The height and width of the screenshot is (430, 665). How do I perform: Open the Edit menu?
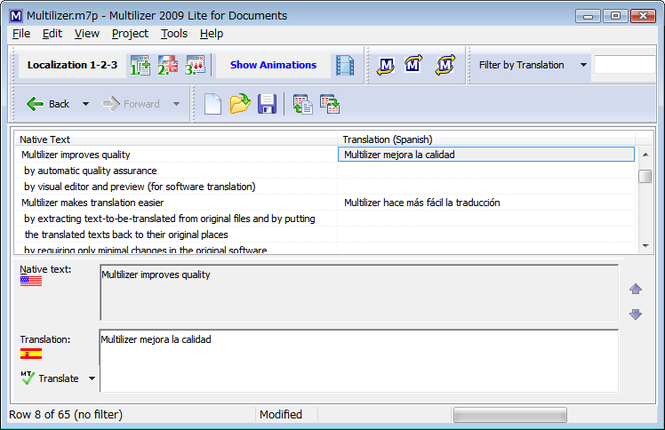point(52,34)
